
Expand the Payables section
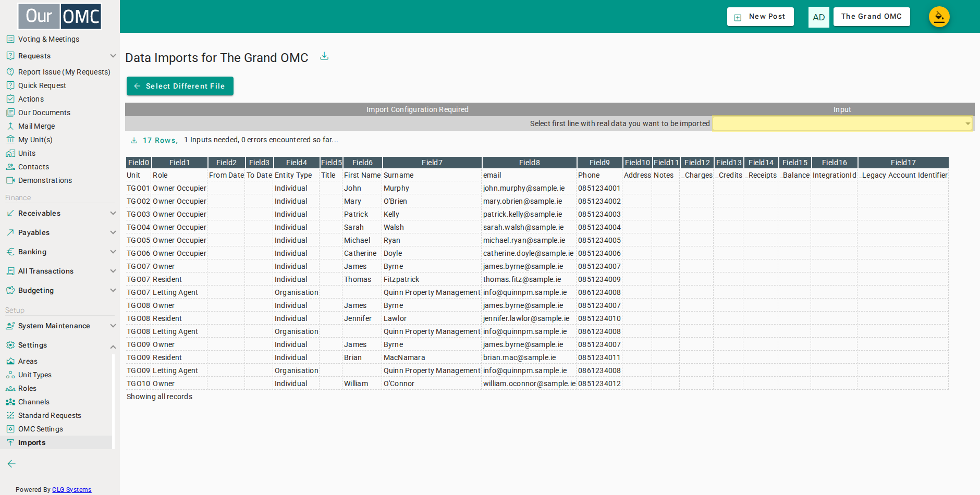pos(113,232)
